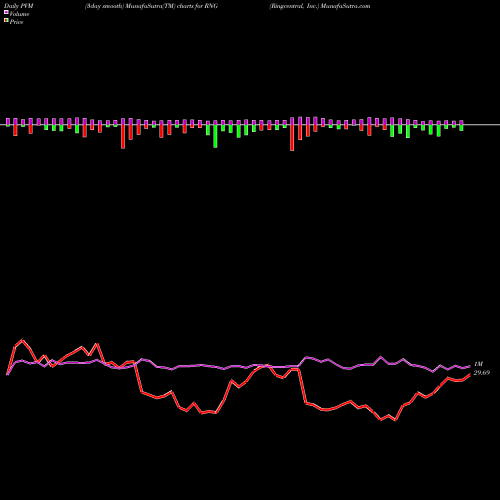Screen dimensions: 500x500
Task: Click the Volume legend color swatch
Action: (6, 13)
